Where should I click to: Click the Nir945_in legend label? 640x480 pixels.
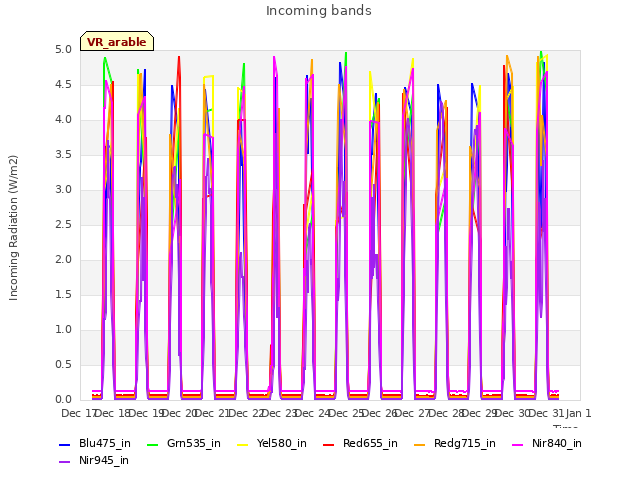[x=104, y=460]
